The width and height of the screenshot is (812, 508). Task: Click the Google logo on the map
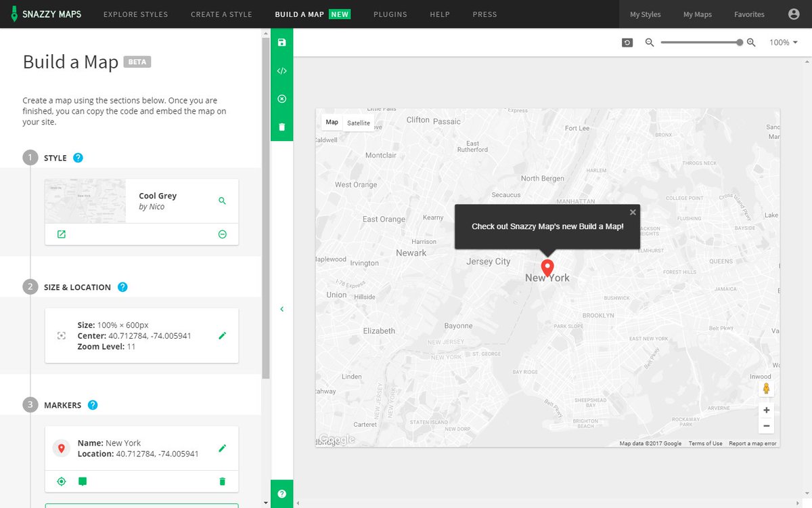[337, 439]
